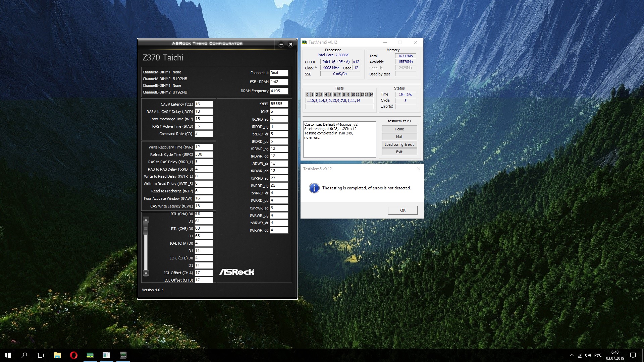Open File Explorer from the taskbar
Screen dimensions: 644x362
coord(57,355)
